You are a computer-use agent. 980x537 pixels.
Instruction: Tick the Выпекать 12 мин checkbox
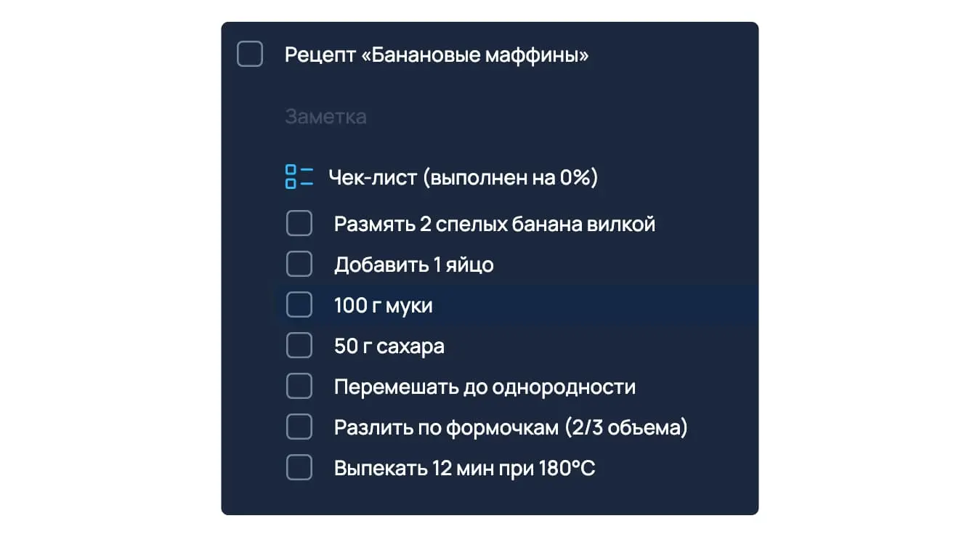(x=299, y=468)
